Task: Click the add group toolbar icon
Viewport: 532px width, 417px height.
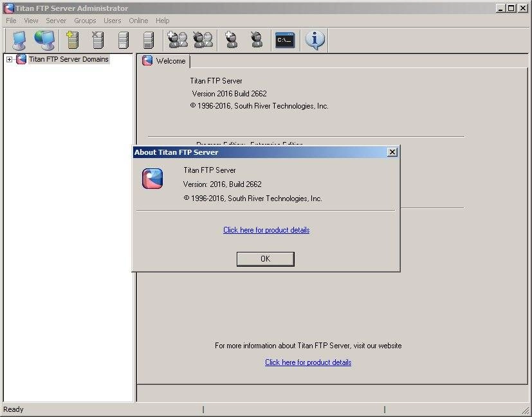Action: point(178,40)
